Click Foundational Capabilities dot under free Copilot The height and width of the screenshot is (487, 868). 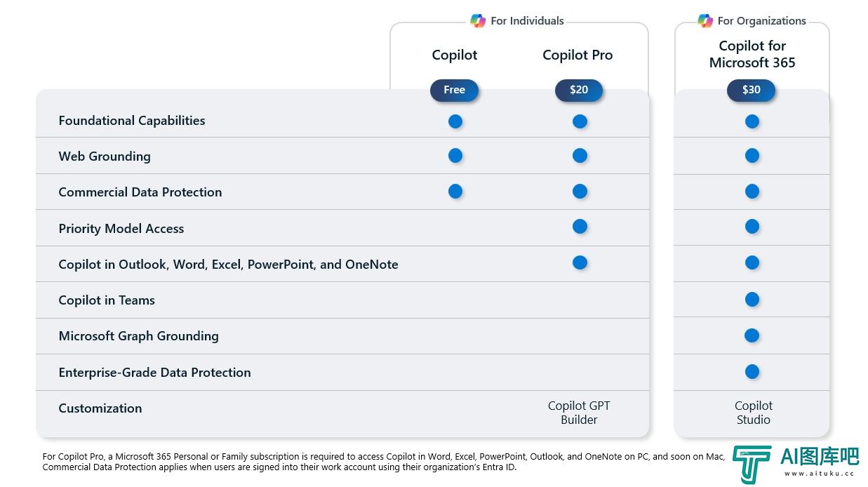click(455, 121)
